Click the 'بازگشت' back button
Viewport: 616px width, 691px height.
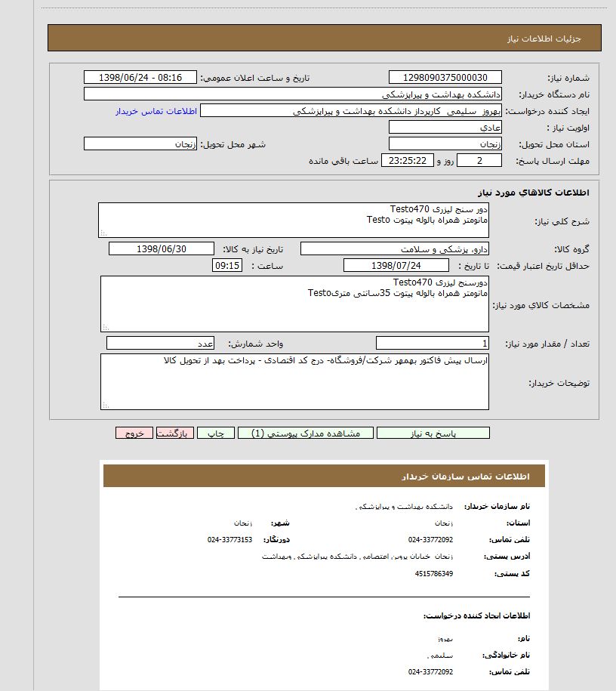175,433
